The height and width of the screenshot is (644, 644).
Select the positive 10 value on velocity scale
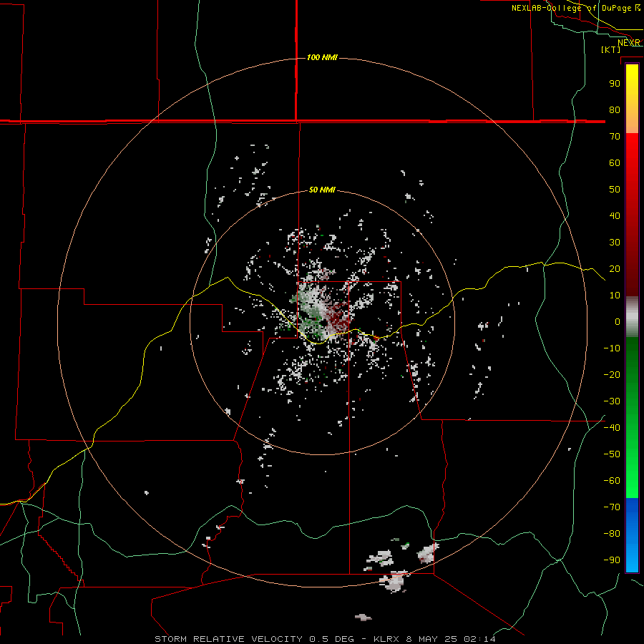point(615,296)
